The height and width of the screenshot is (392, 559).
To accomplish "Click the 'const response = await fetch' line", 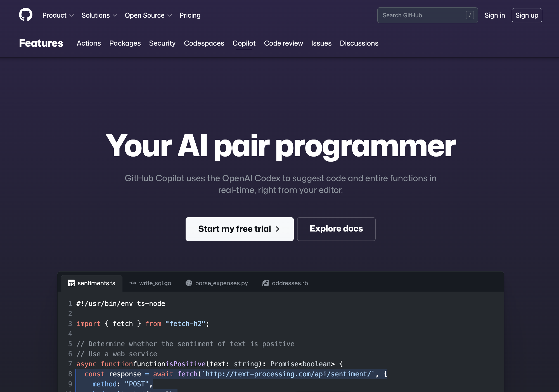I will 236,374.
